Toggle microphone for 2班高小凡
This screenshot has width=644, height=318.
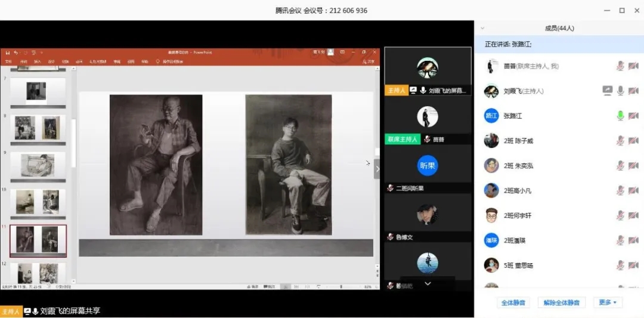point(620,191)
